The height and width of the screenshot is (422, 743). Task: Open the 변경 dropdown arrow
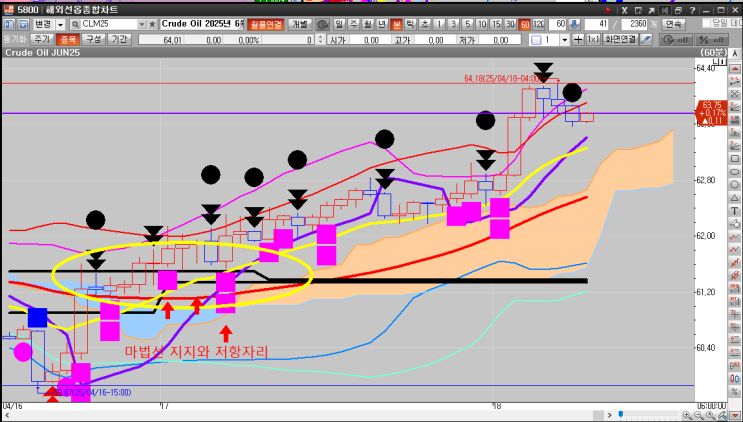point(61,24)
